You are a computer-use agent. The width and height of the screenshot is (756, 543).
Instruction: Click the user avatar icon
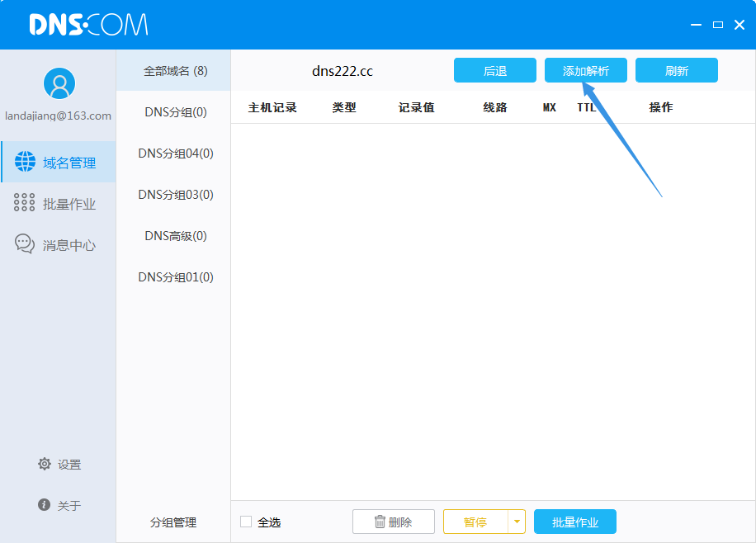[59, 83]
